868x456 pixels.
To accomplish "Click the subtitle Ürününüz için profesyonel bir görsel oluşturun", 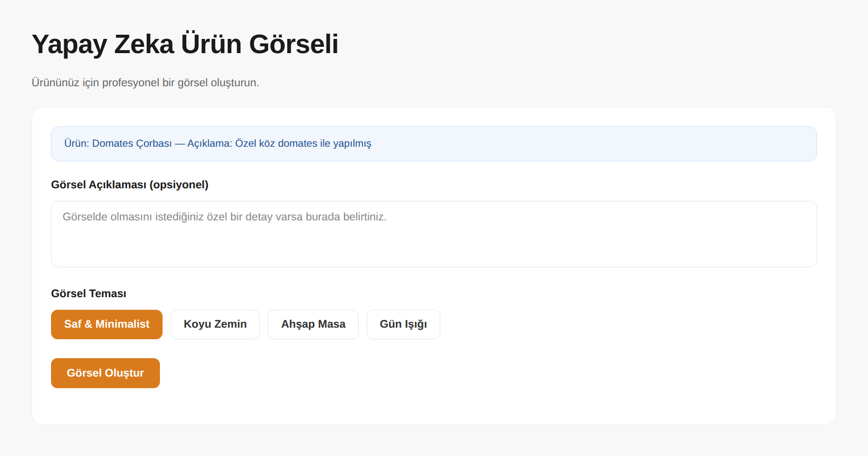I will click(145, 83).
